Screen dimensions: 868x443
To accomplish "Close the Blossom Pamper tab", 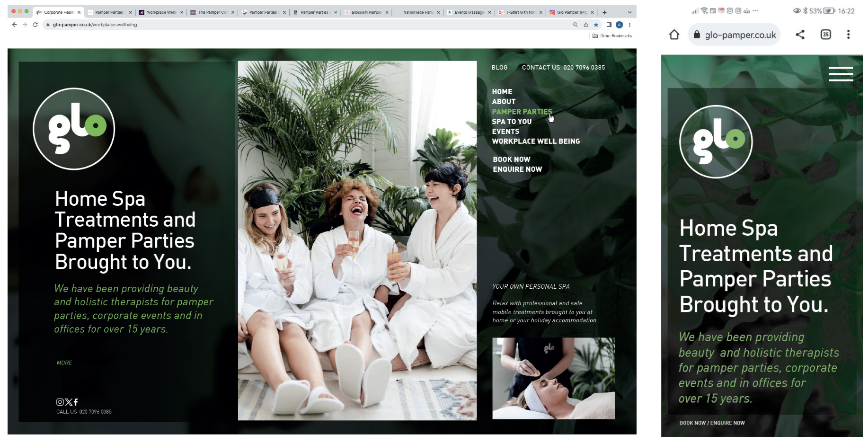I will point(387,12).
